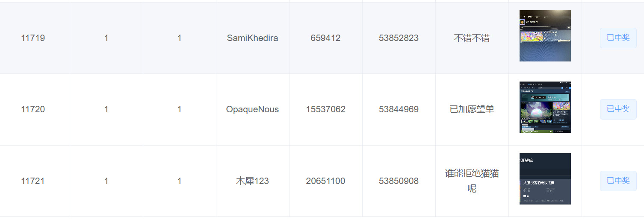Open the screenshot thumbnail for OpaqueNous
Image resolution: width=644 pixels, height=219 pixels.
coord(545,107)
